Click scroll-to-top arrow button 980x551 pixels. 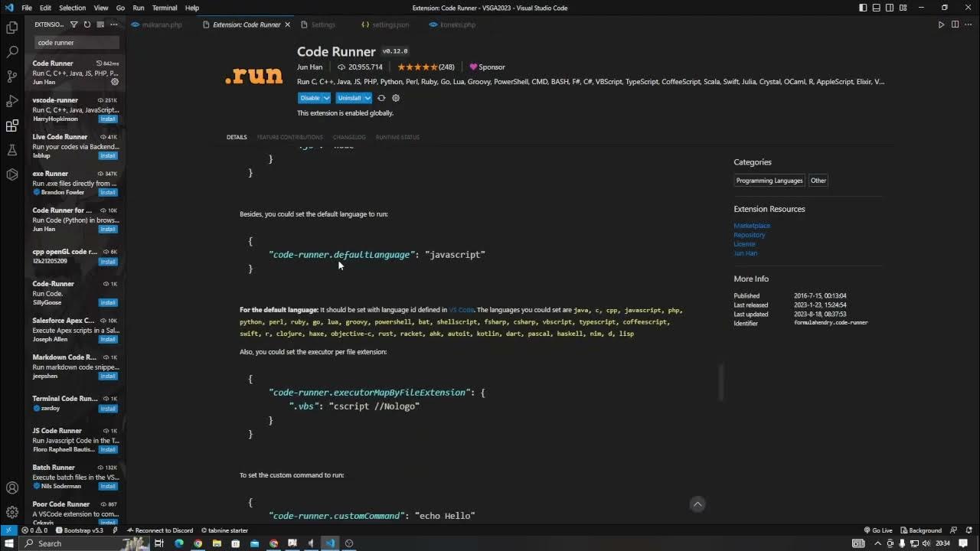[697, 504]
